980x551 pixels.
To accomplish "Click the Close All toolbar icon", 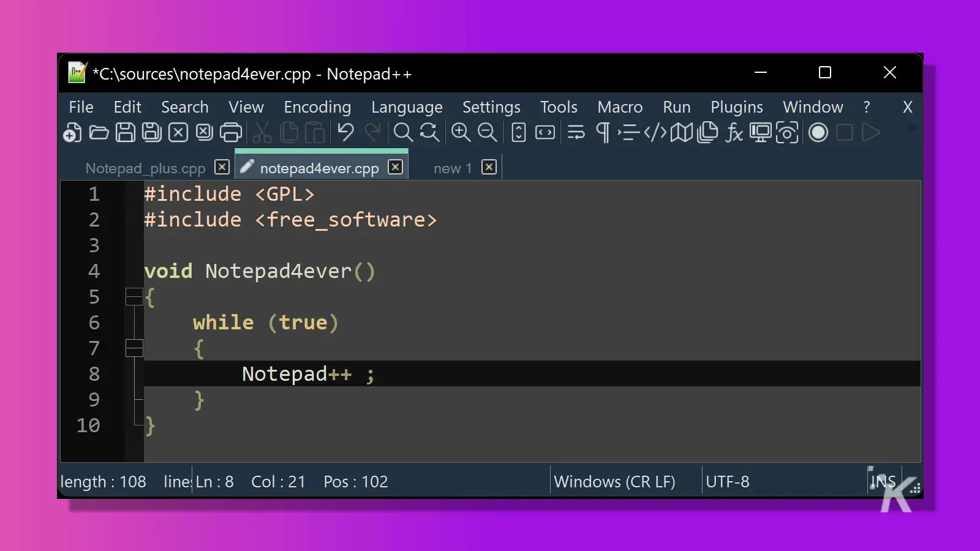I will pos(205,132).
